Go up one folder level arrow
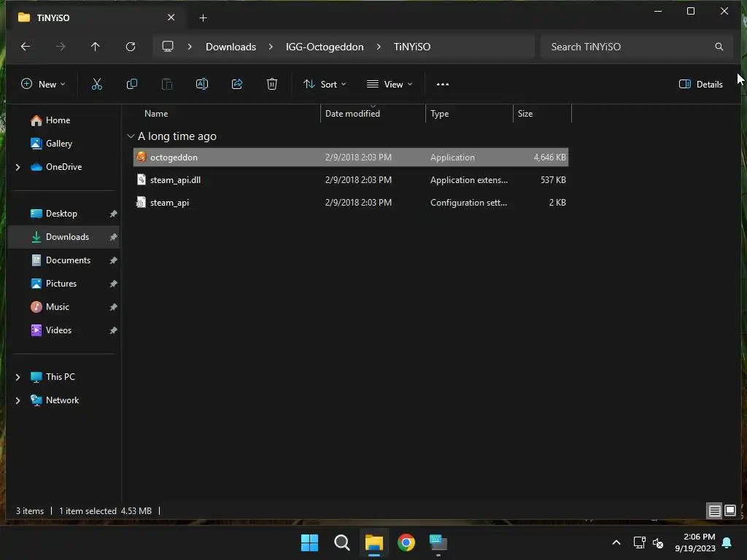 tap(96, 47)
